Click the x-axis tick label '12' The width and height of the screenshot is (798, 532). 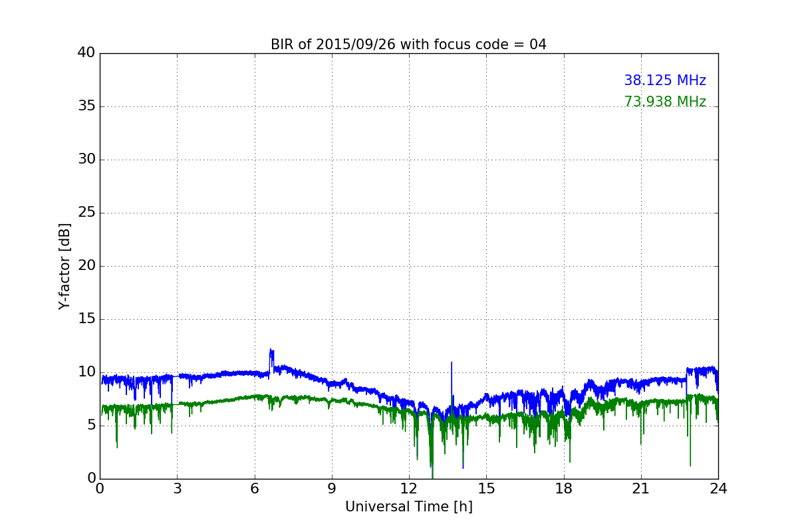(x=409, y=489)
